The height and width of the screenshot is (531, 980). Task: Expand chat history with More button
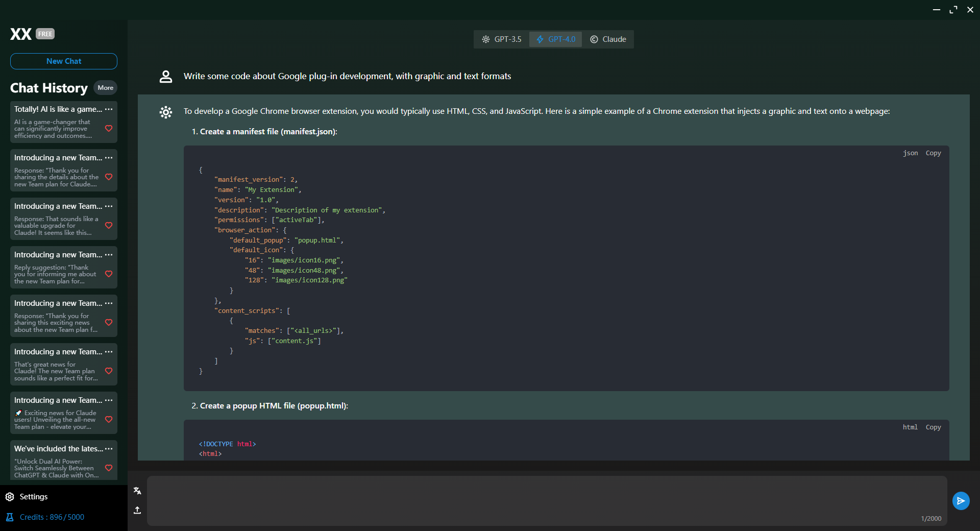pos(106,88)
